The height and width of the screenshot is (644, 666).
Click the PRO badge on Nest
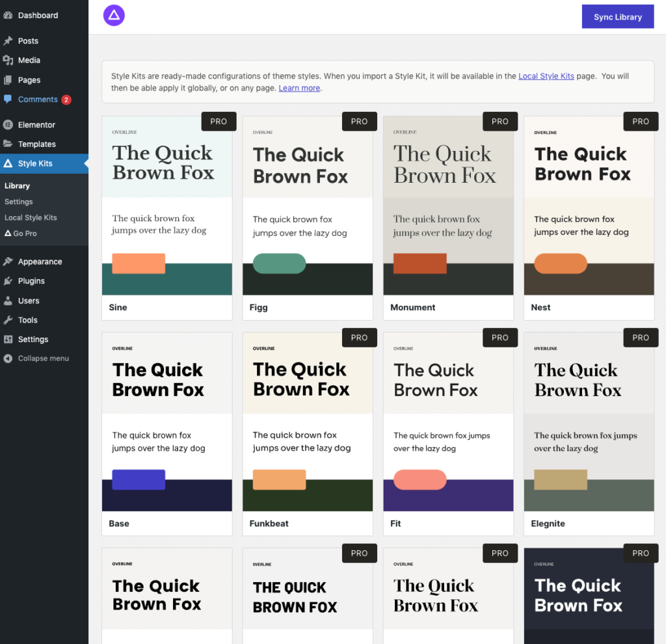(x=641, y=122)
